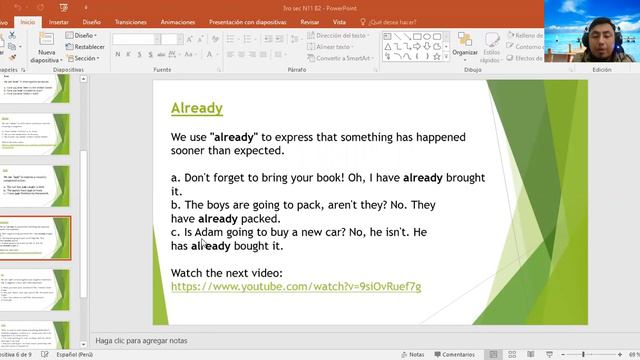The width and height of the screenshot is (640, 360).
Task: Click increase list level icon
Action: pos(279,39)
